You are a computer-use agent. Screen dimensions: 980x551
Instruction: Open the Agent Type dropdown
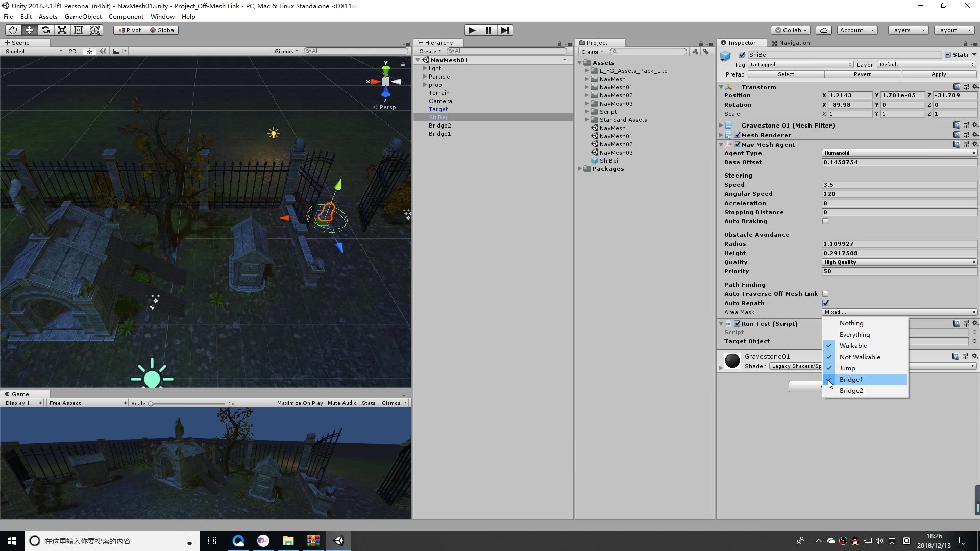tap(899, 153)
